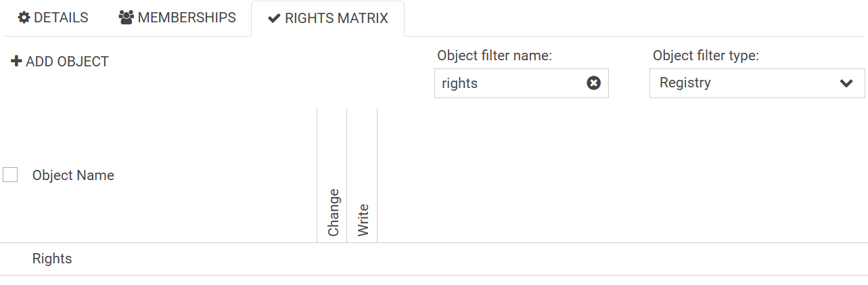The image size is (868, 285).
Task: Click the Write column header
Action: pyautogui.click(x=363, y=219)
